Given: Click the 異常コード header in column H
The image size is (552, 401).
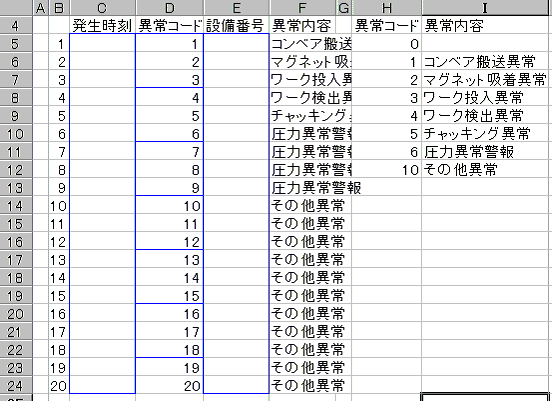Looking at the screenshot, I should click(387, 25).
